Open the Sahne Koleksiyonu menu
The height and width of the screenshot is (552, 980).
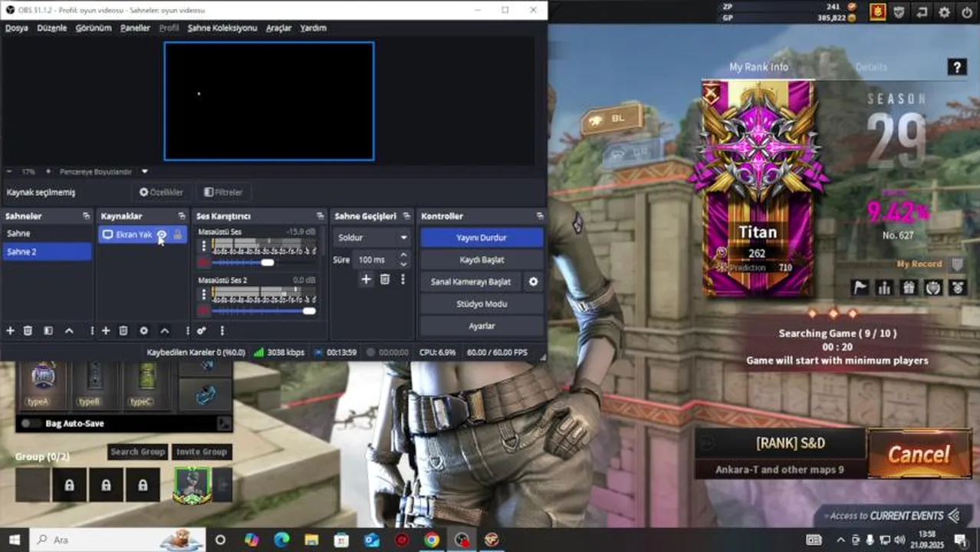[222, 28]
